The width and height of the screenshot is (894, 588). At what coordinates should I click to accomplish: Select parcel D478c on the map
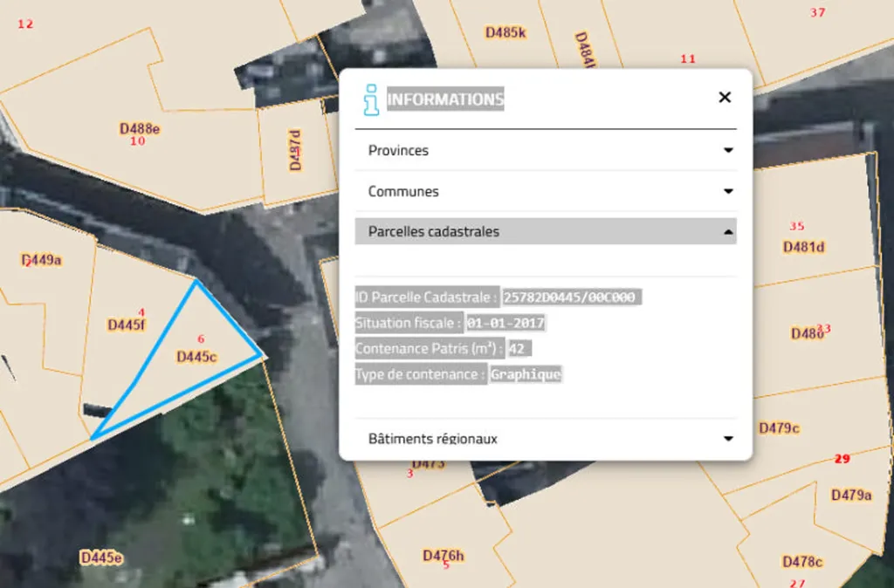[x=802, y=563]
